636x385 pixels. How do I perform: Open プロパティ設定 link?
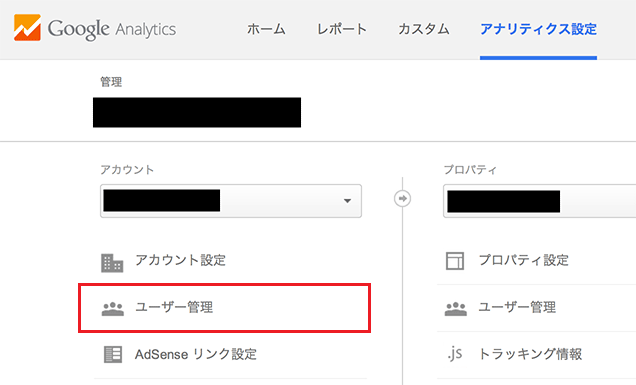(523, 260)
